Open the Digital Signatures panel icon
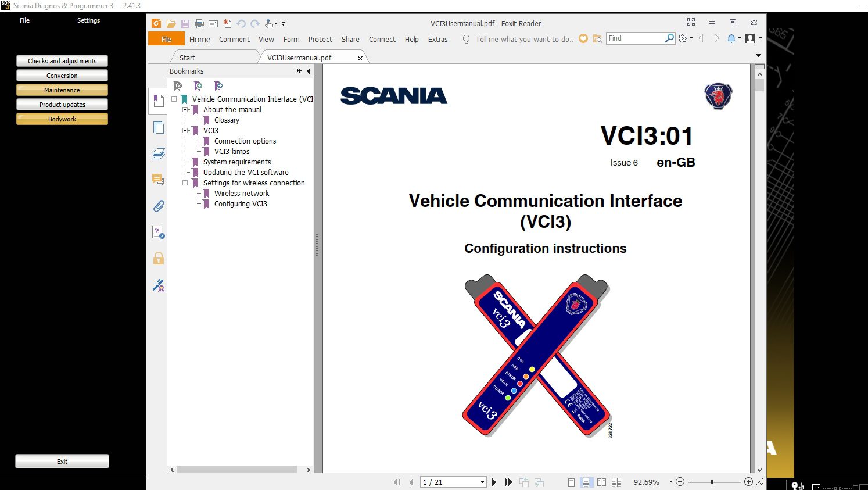Image resolution: width=868 pixels, height=490 pixels. [x=158, y=231]
